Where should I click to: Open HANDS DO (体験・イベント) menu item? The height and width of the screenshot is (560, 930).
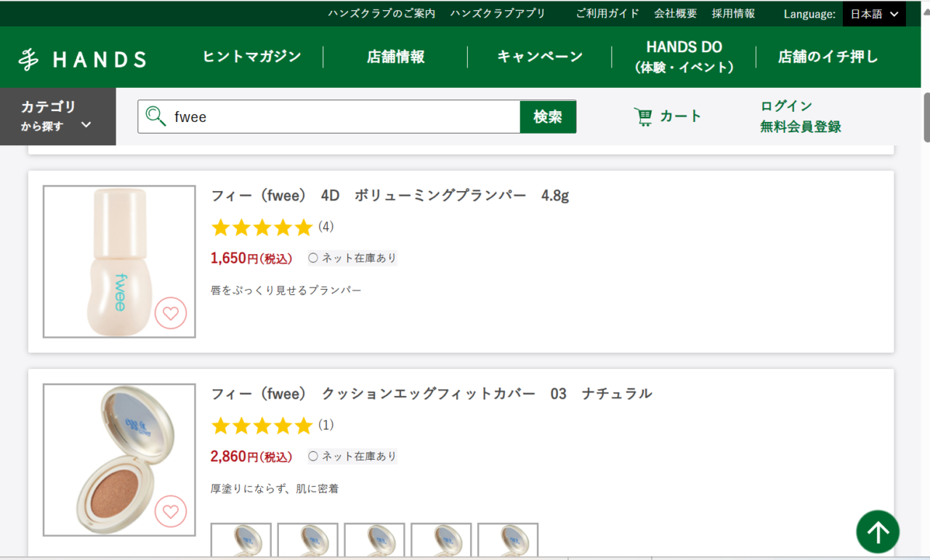coord(684,57)
